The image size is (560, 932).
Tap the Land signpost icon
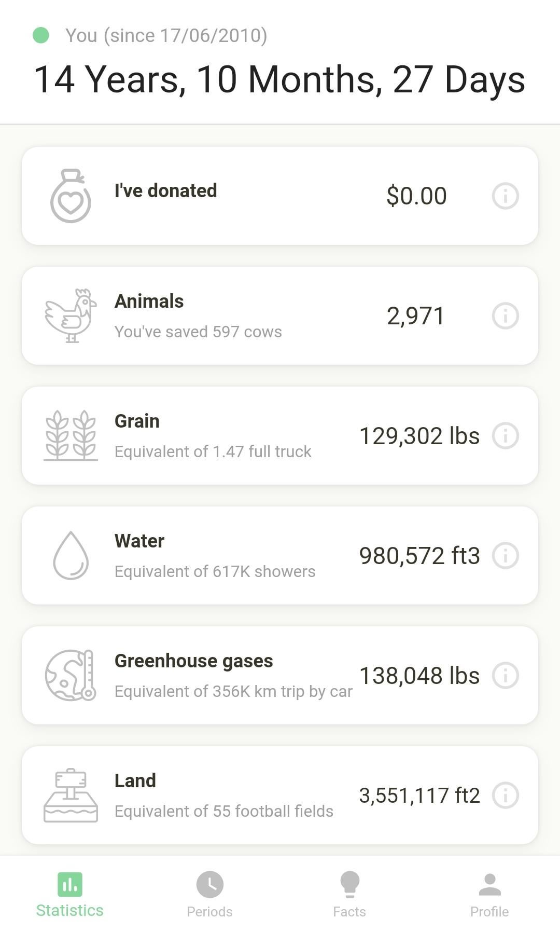(71, 796)
